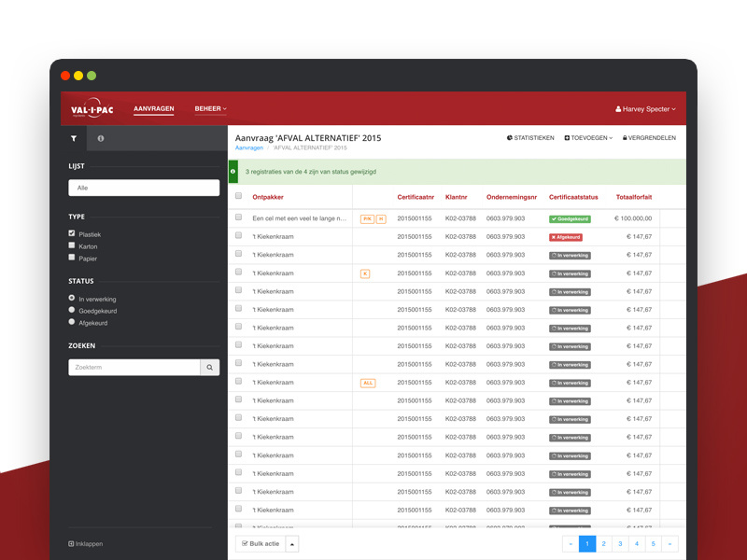This screenshot has width=747, height=560.
Task: Click the search magnifier button
Action: click(210, 368)
